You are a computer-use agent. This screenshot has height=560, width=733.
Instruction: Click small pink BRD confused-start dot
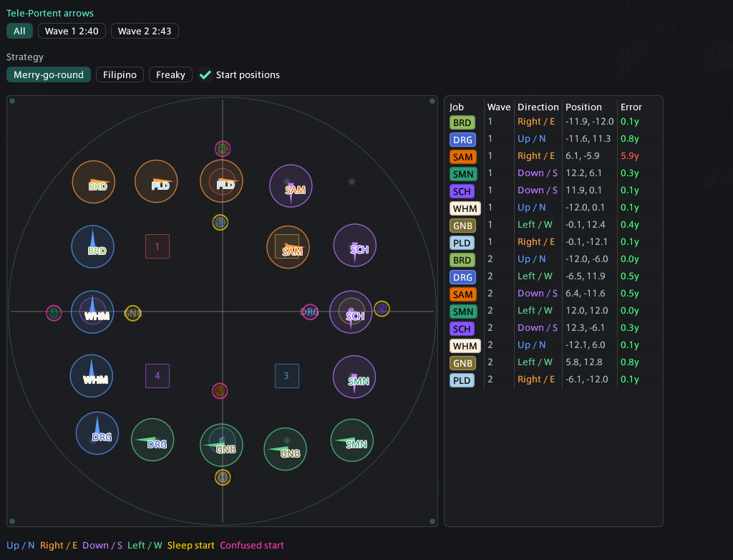223,149
